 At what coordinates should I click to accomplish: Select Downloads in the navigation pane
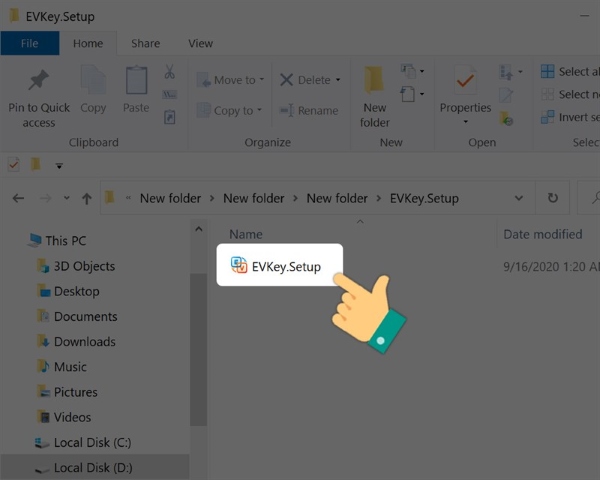tap(84, 341)
